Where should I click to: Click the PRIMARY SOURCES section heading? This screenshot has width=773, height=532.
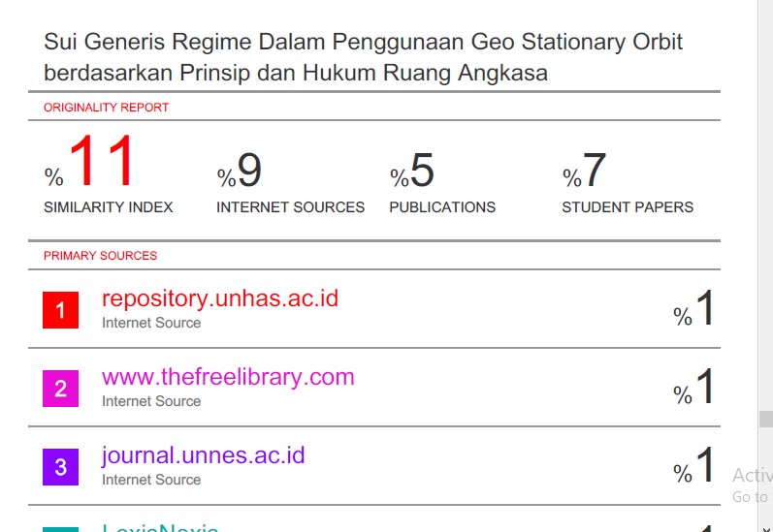click(x=100, y=256)
